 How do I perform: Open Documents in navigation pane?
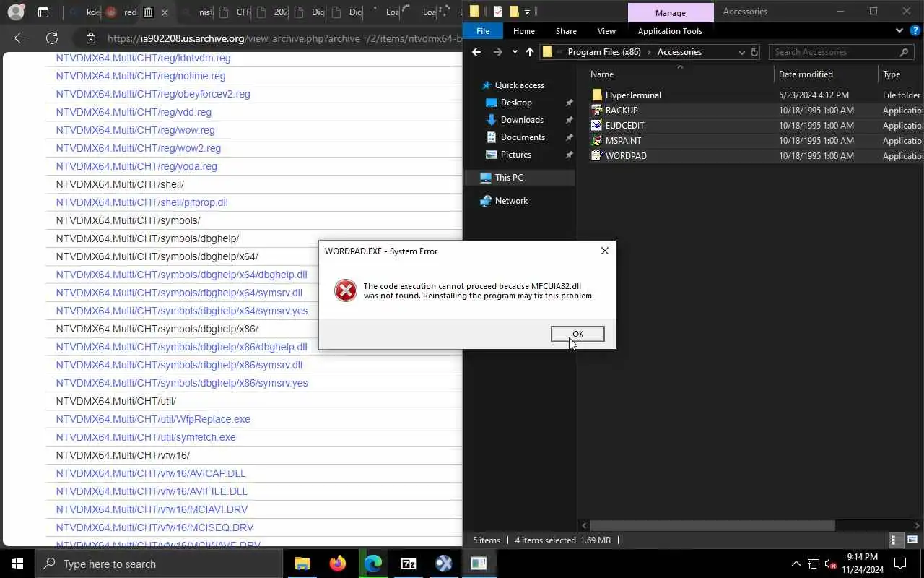(523, 137)
